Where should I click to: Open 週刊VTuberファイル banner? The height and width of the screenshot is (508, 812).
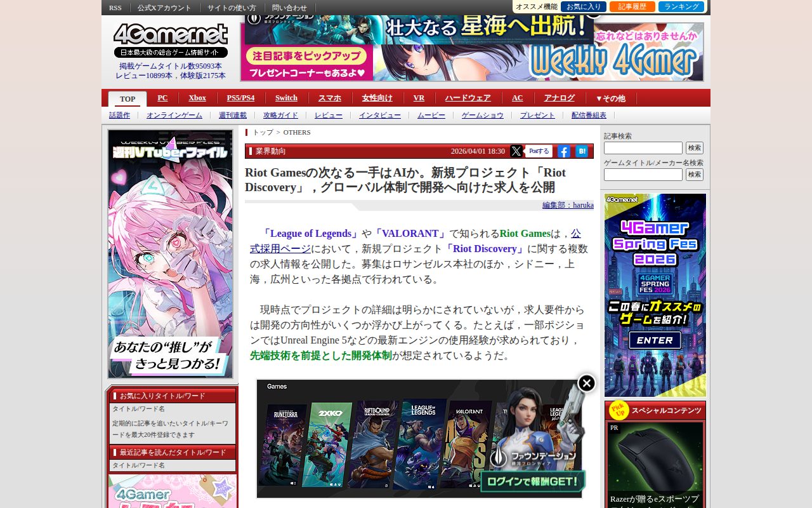click(170, 254)
